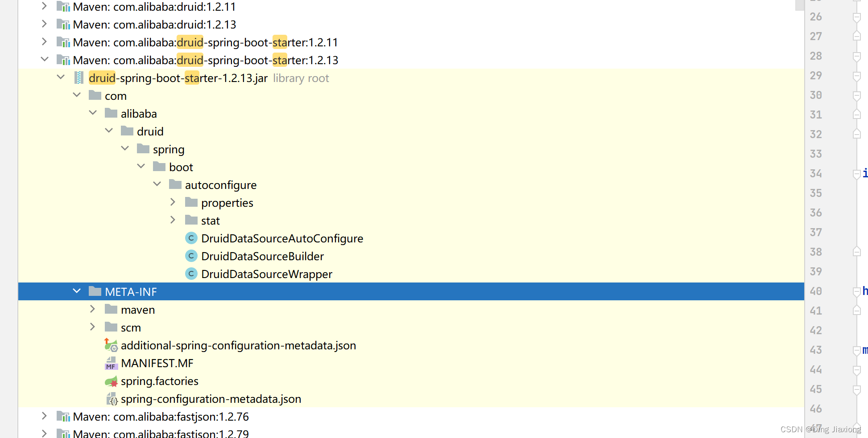Image resolution: width=868 pixels, height=438 pixels.
Task: Expand Maven com.alibaba:druid:1.2.13 library
Action: pyautogui.click(x=44, y=24)
